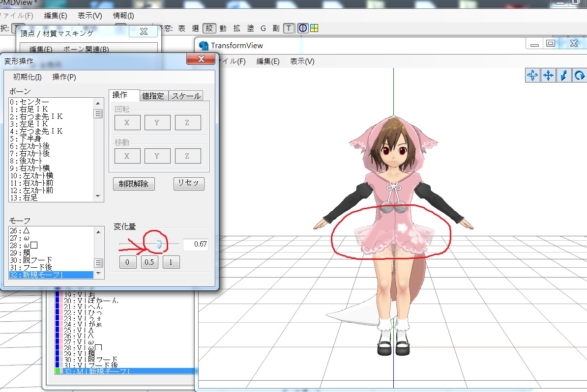Click the 制限解除 button
Screen dimensions: 587x392
pos(134,184)
